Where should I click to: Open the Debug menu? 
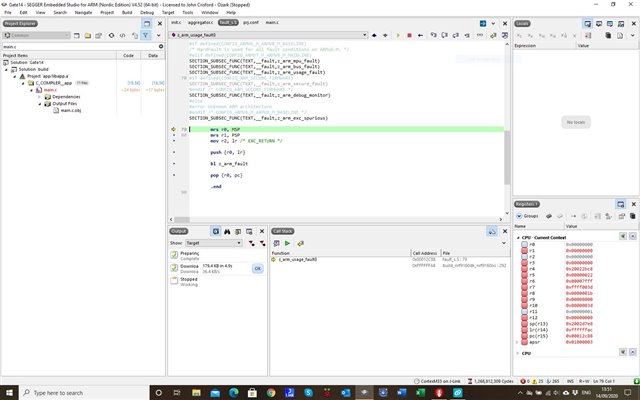pyautogui.click(x=147, y=13)
